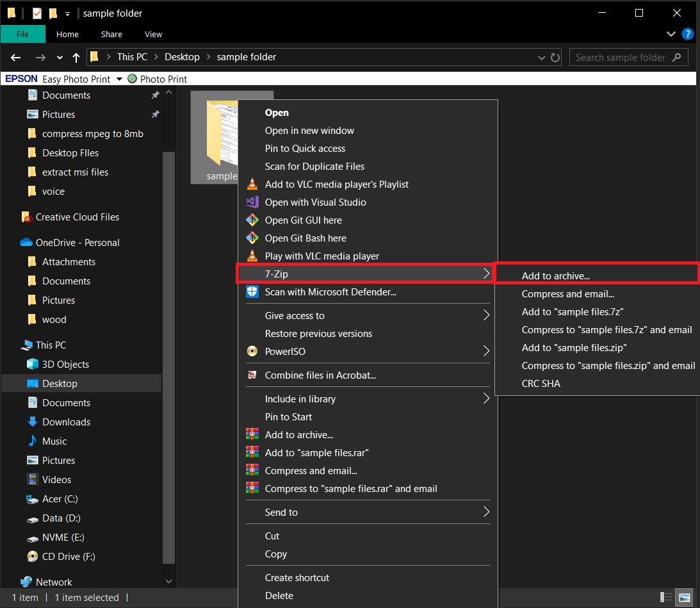The width and height of the screenshot is (700, 608).
Task: Click the Git icon next to Open Git Bash
Action: [252, 238]
